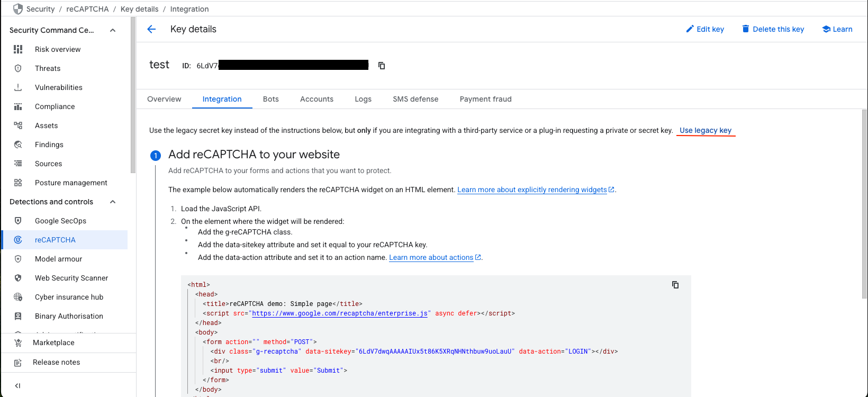Click the Use legacy key link
Viewport: 868px width, 397px height.
(x=706, y=130)
